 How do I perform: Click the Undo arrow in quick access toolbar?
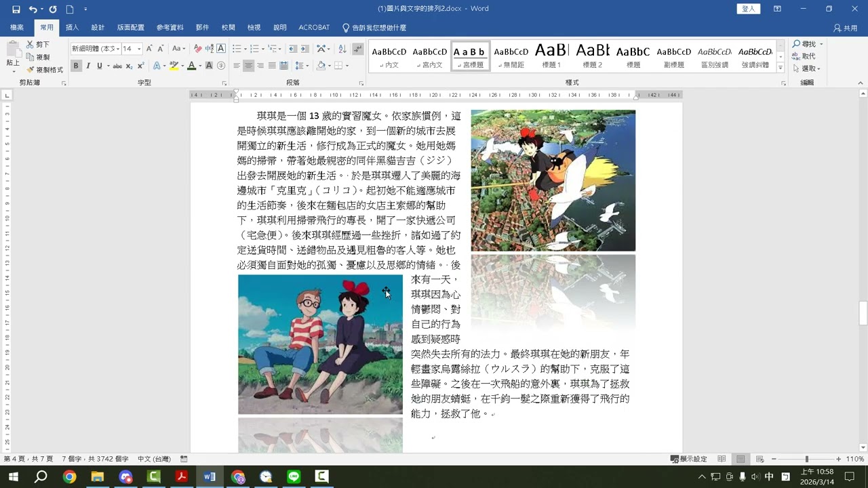click(33, 9)
